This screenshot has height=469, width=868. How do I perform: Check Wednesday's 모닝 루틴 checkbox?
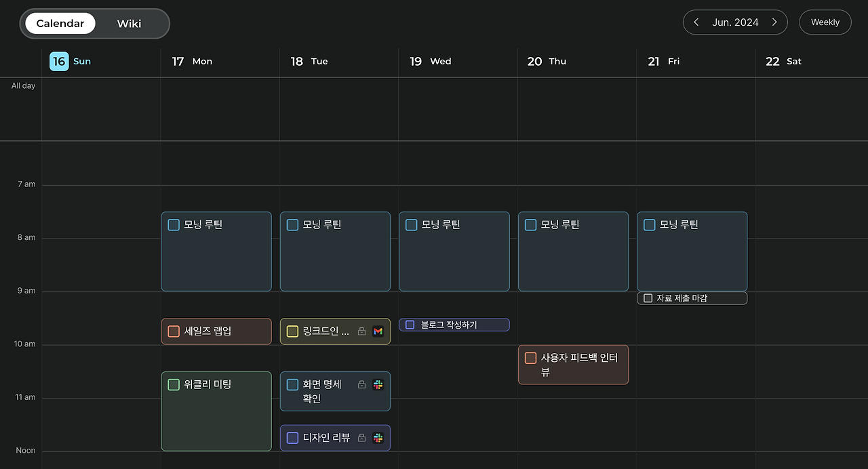tap(411, 224)
